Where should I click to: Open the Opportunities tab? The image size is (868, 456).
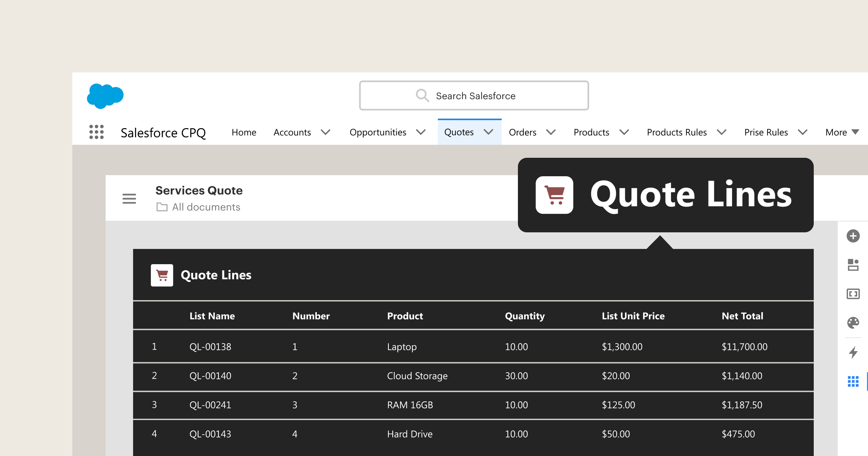[378, 132]
